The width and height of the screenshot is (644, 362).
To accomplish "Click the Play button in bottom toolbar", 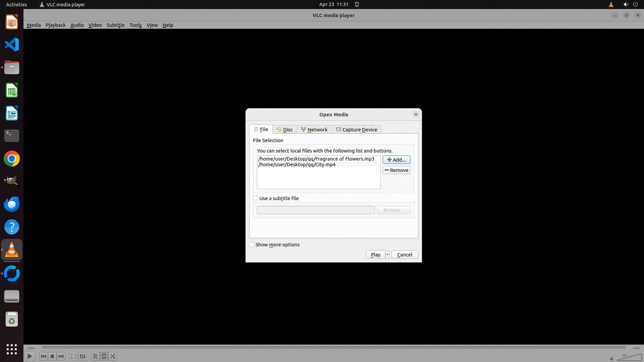I will (30, 356).
